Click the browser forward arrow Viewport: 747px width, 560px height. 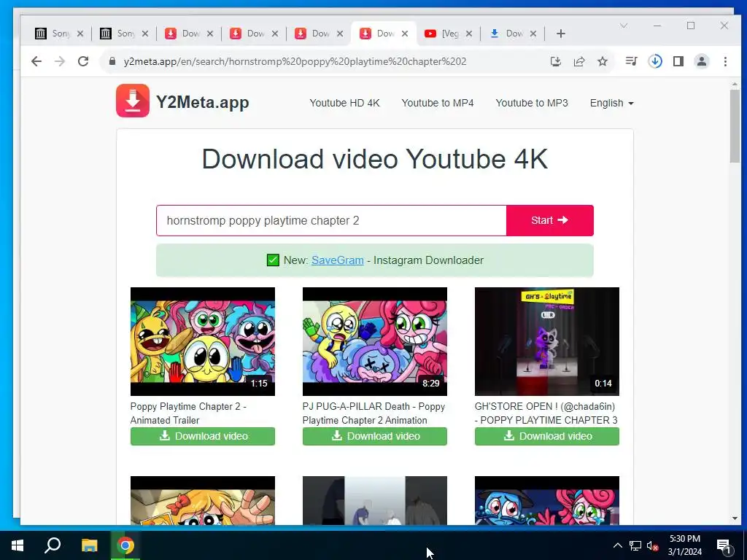tap(60, 61)
